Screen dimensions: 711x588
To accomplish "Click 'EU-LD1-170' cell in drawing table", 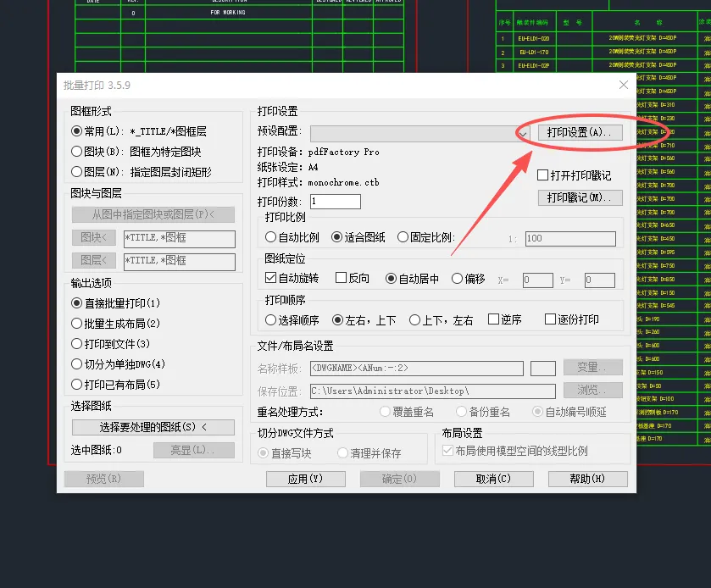I will (534, 53).
